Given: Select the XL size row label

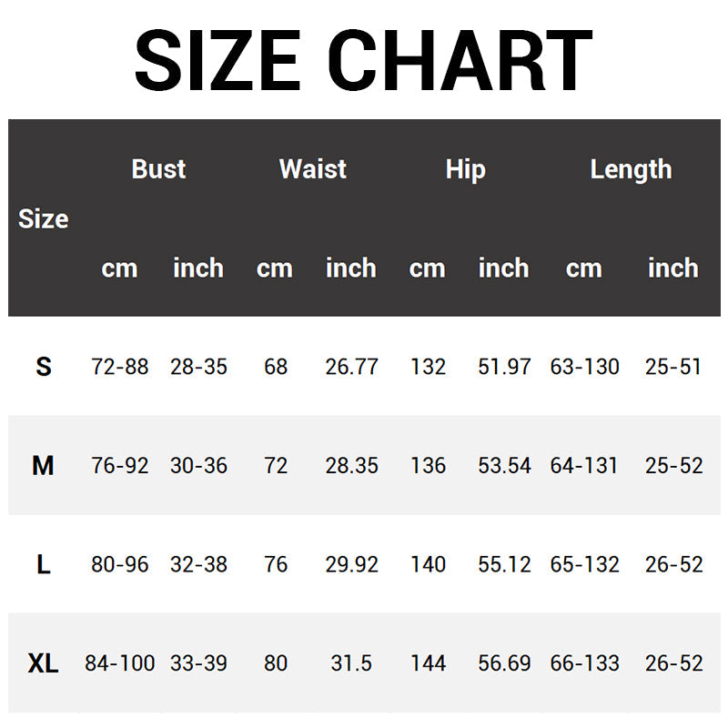Looking at the screenshot, I should click(x=43, y=663).
